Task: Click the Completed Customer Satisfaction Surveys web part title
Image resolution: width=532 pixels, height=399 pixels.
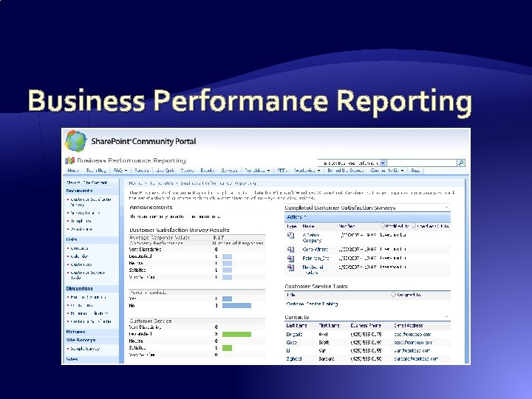Action: [340, 208]
